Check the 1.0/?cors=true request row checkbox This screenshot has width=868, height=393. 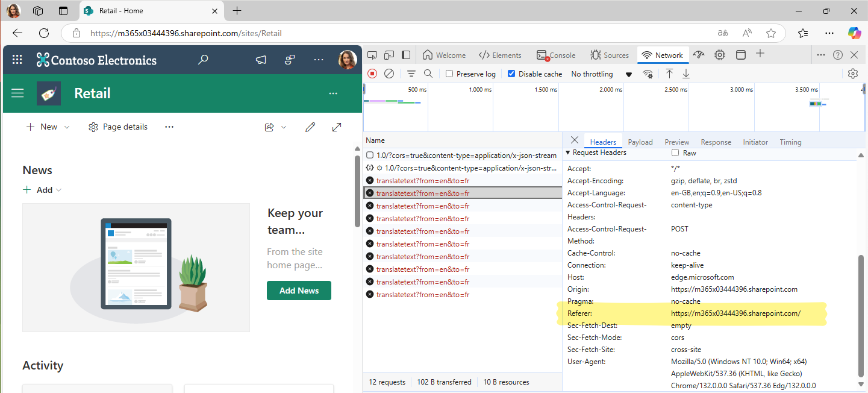370,155
